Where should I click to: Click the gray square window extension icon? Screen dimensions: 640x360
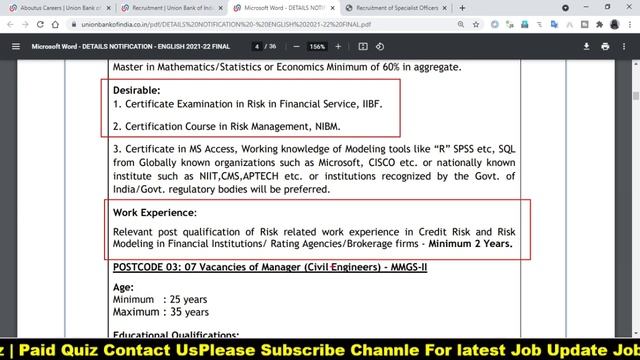(584, 24)
